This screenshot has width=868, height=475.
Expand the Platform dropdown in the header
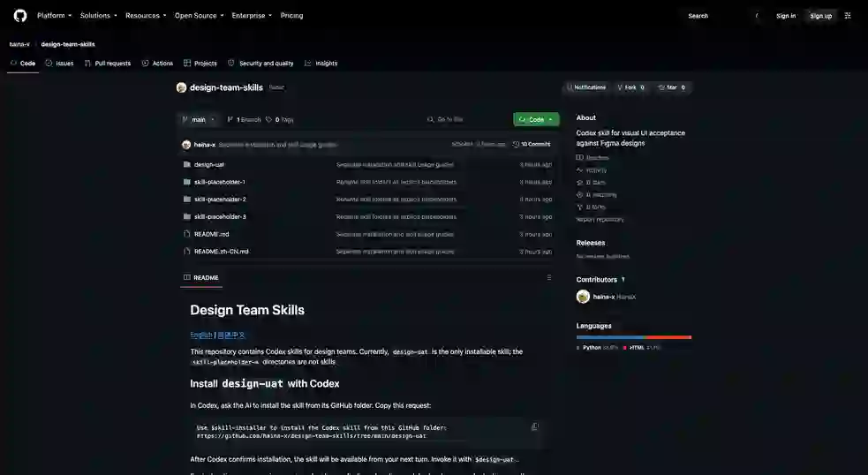click(54, 16)
